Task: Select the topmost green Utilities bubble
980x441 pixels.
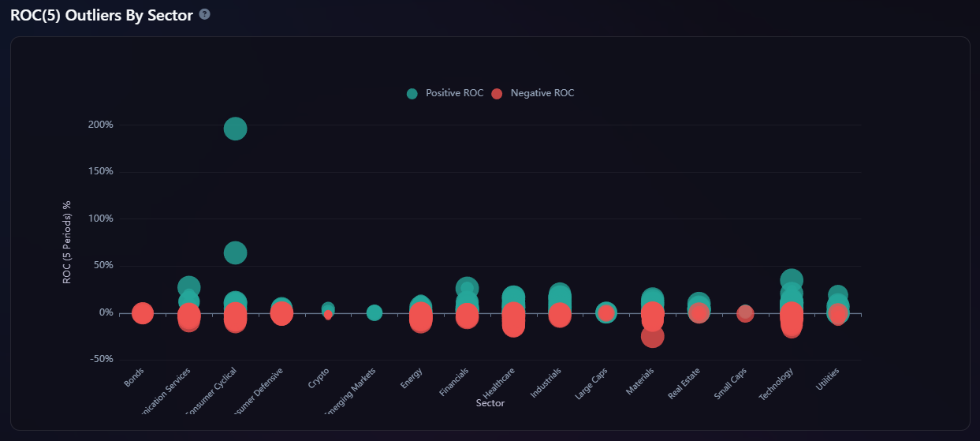Action: point(838,294)
